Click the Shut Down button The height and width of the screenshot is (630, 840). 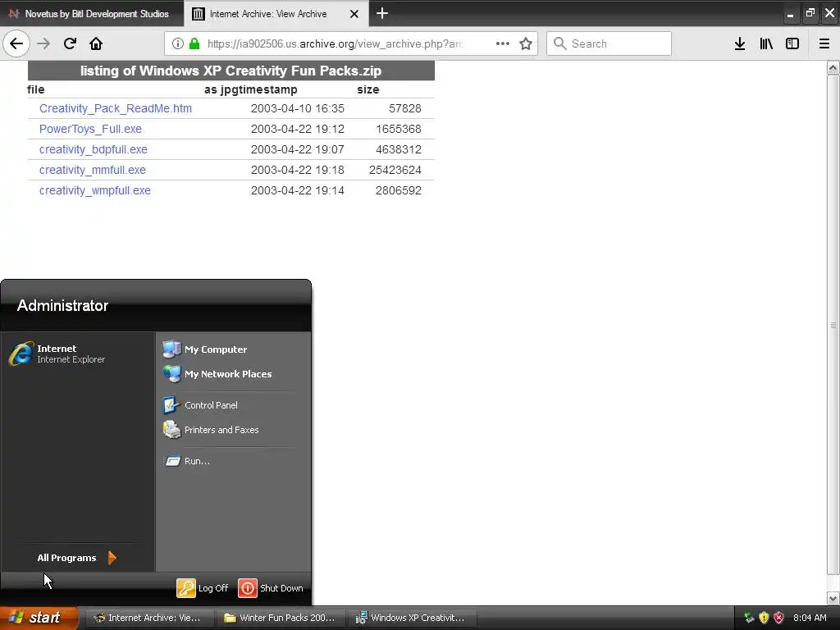271,588
